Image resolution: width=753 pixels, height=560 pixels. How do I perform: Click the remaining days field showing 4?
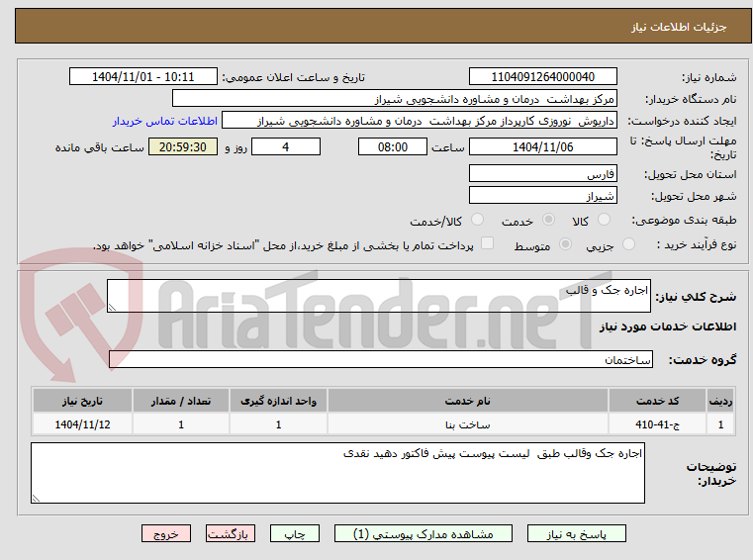point(286,147)
